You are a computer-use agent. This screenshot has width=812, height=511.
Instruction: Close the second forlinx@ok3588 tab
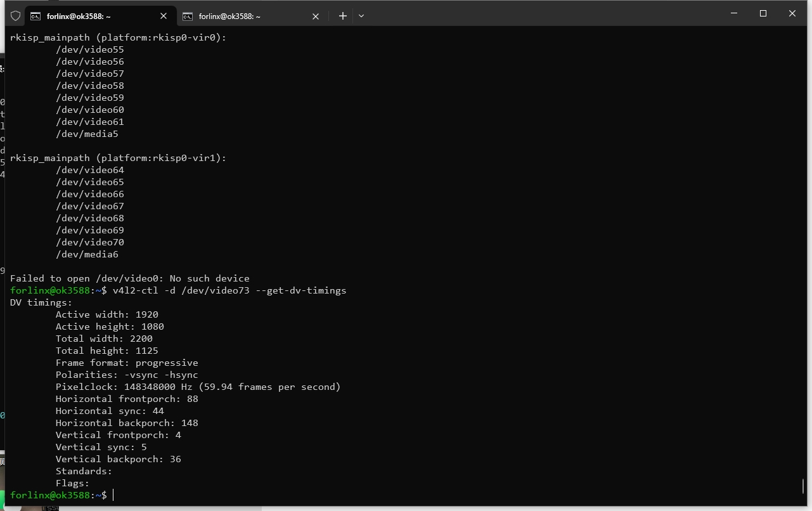[316, 16]
